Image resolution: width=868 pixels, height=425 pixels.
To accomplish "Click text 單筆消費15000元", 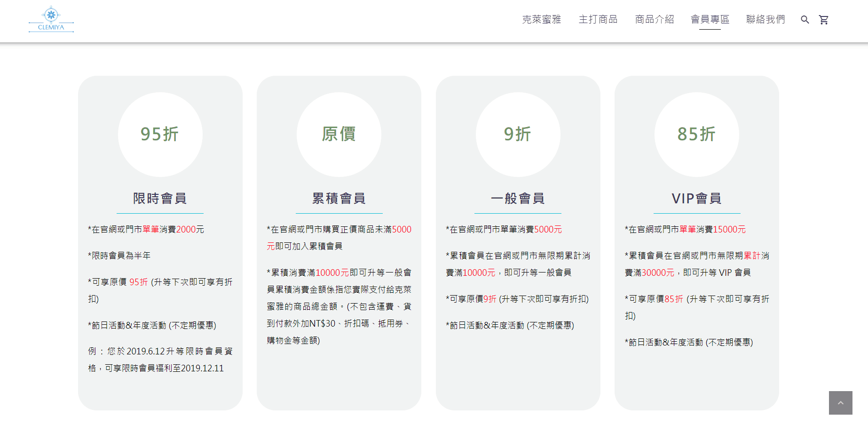I will [713, 229].
